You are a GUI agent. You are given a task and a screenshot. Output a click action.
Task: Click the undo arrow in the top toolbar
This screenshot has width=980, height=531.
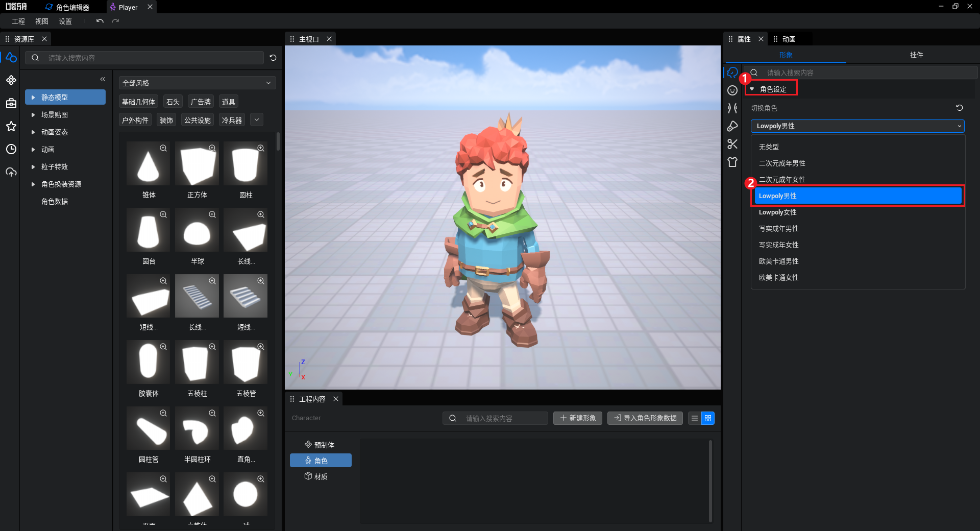100,21
